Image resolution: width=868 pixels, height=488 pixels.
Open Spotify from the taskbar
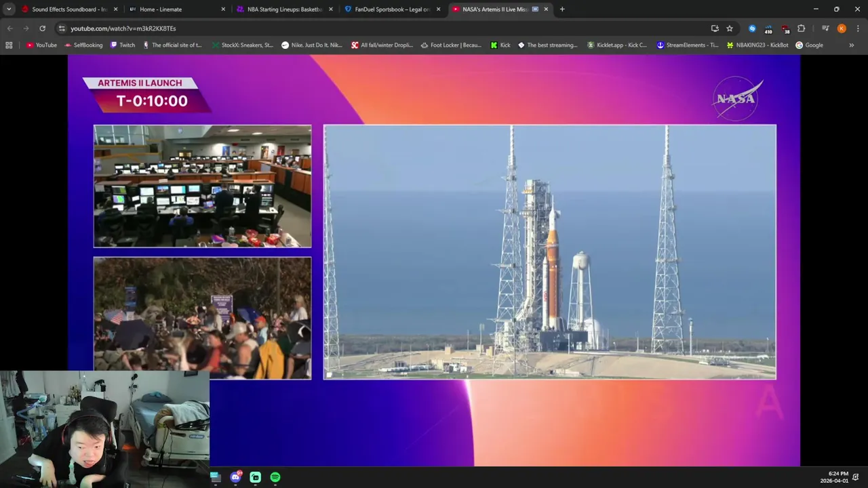[275, 477]
